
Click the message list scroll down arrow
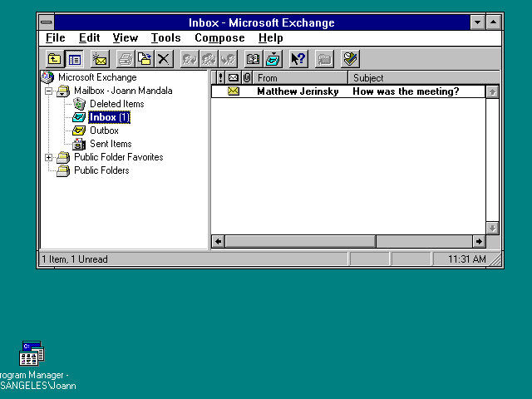click(492, 228)
